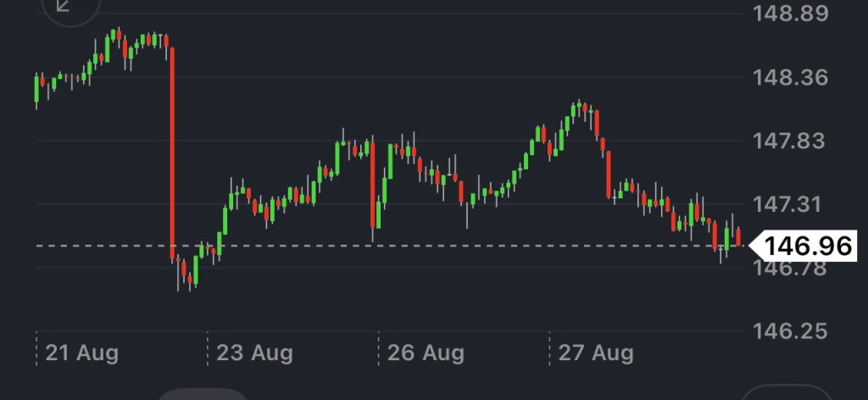This screenshot has height=400, width=868.
Task: Select the 147.31 price level label
Action: pos(787,204)
